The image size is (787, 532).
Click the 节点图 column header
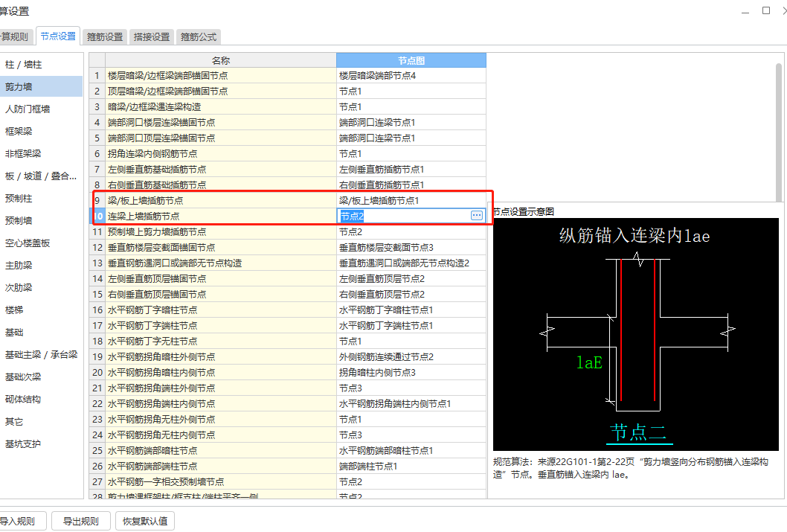pyautogui.click(x=411, y=60)
